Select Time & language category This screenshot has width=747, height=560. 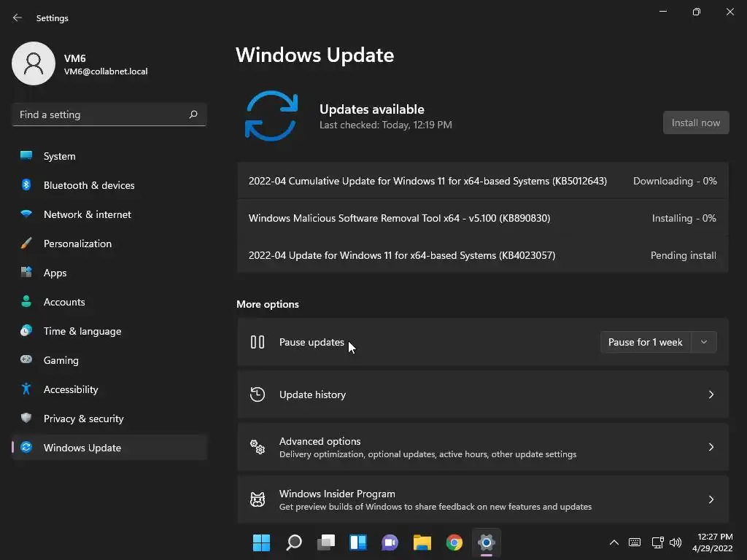pos(109,331)
